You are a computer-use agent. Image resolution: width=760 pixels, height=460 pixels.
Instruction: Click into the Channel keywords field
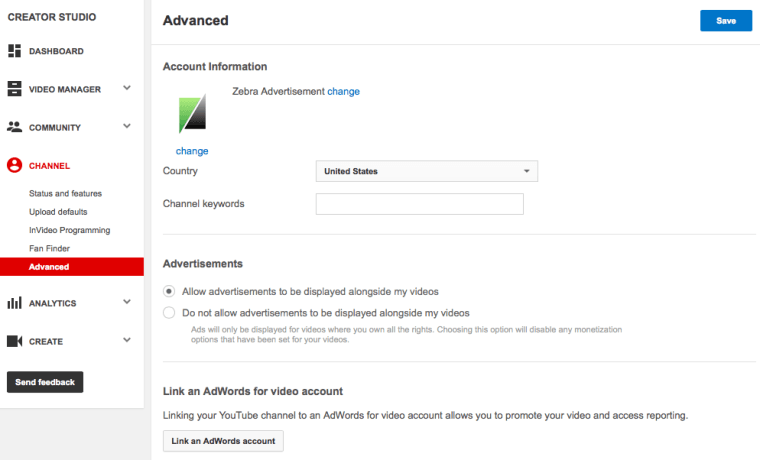pos(420,204)
